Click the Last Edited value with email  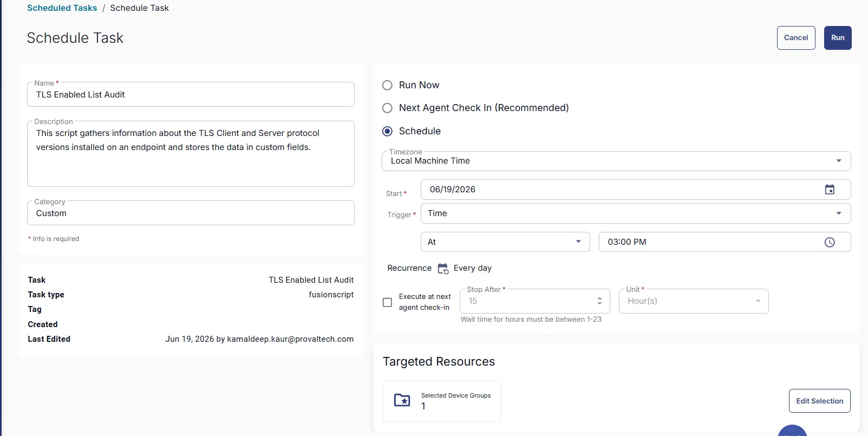(x=259, y=339)
